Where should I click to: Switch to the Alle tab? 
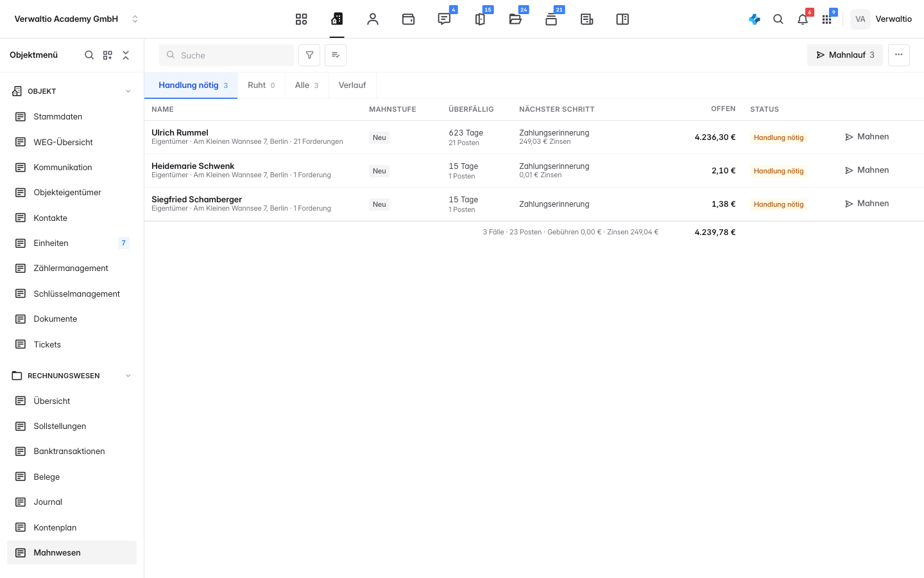point(307,85)
